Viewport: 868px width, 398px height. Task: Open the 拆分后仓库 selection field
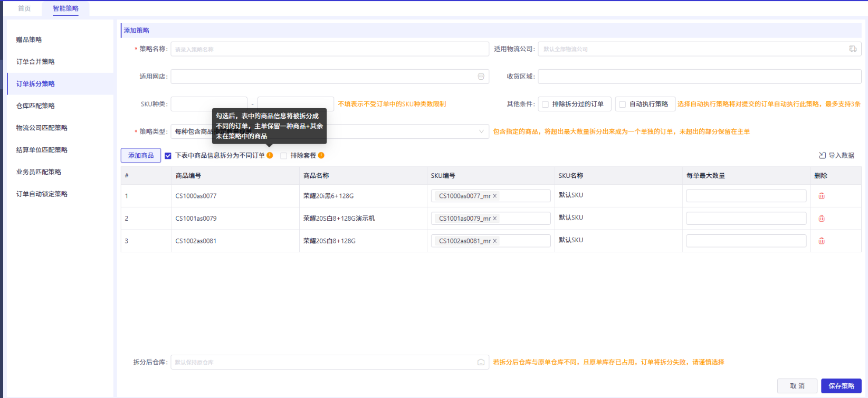point(330,362)
